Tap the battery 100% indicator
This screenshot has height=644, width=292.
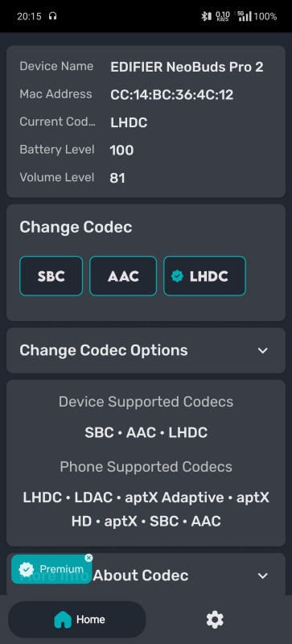(x=265, y=16)
